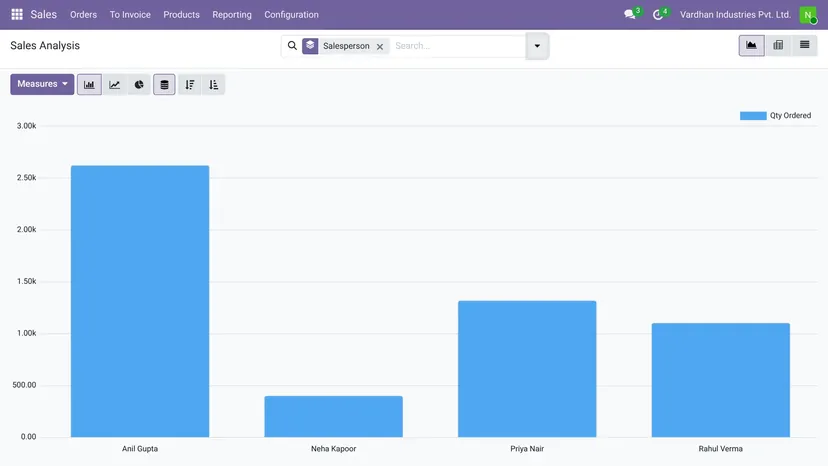This screenshot has width=828, height=466.
Task: Select line chart mode
Action: 114,85
